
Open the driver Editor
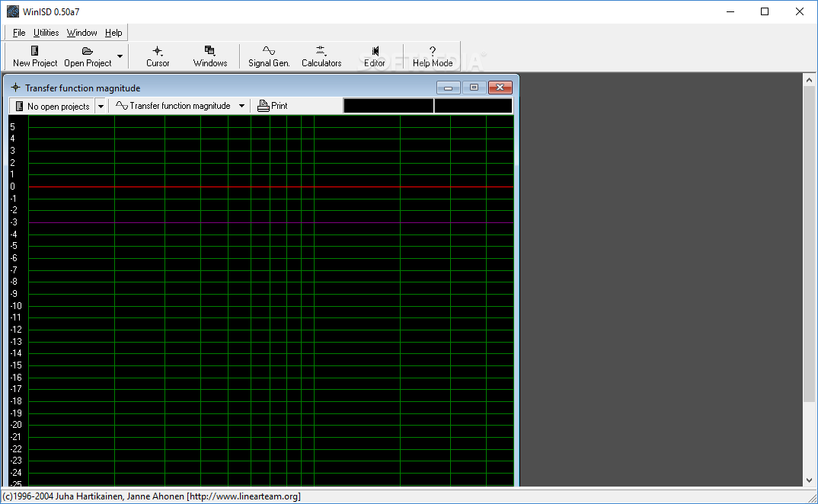(x=374, y=56)
